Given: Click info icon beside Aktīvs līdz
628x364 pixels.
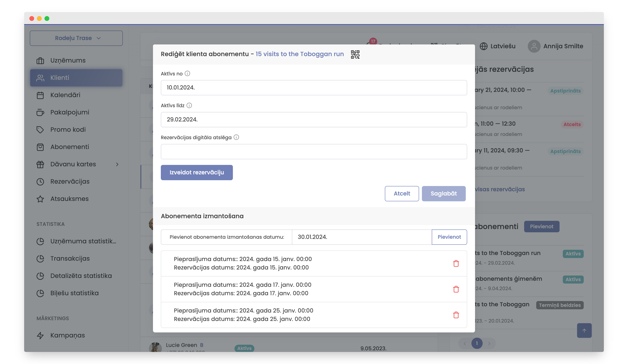Looking at the screenshot, I should point(189,105).
